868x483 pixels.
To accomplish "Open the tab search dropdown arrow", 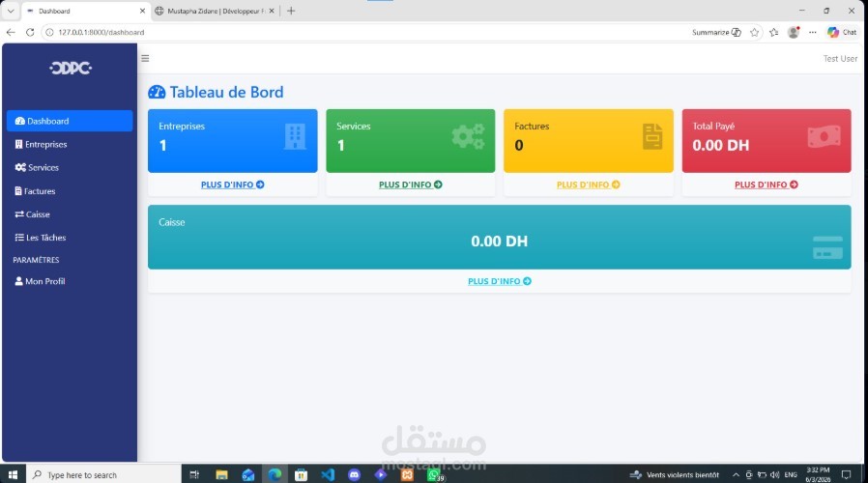I will (x=11, y=11).
